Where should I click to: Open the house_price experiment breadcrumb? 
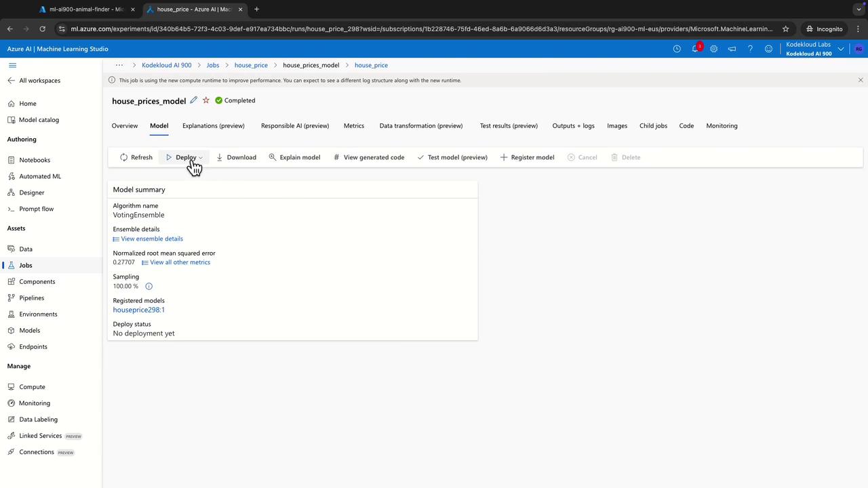[251, 65]
